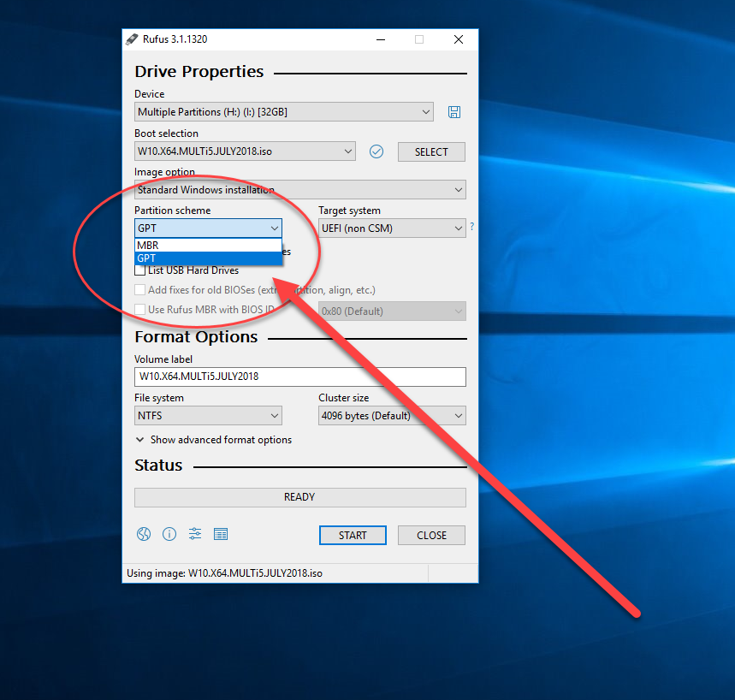The width and height of the screenshot is (735, 700).
Task: Close the Rufus window with X
Action: (459, 40)
